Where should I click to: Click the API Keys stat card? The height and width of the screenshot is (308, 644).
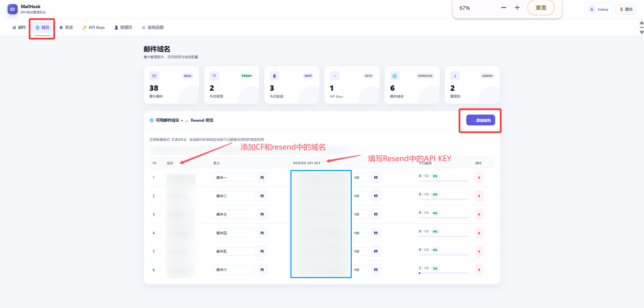point(352,85)
